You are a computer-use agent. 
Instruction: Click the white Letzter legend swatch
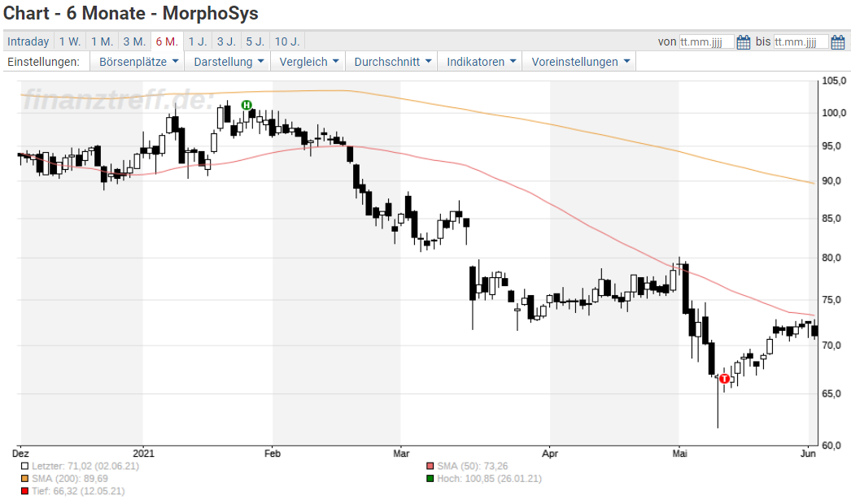24,466
